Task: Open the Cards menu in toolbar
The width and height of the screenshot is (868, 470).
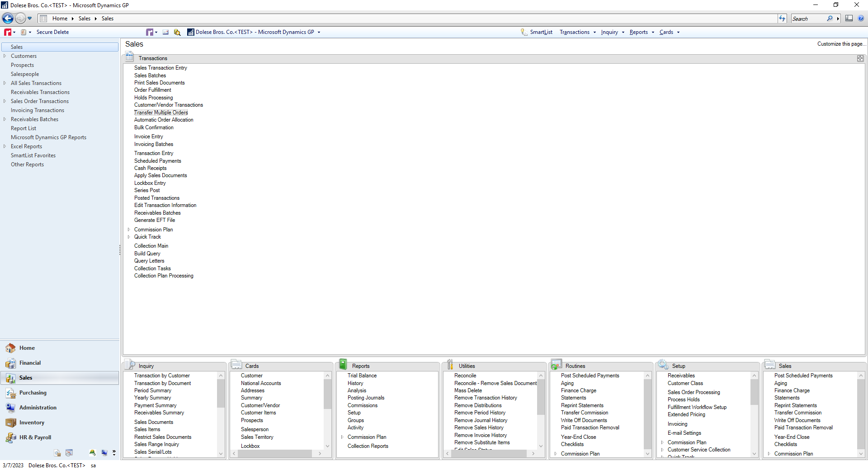Action: coord(669,32)
